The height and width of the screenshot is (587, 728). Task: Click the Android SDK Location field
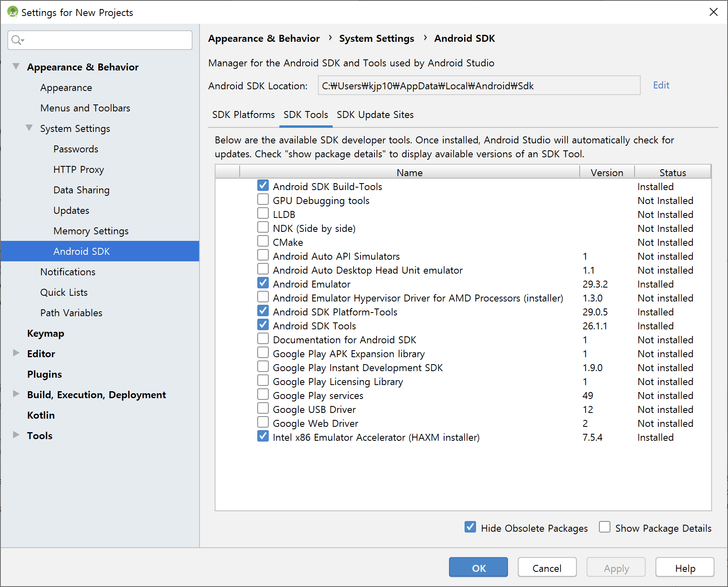click(x=479, y=86)
